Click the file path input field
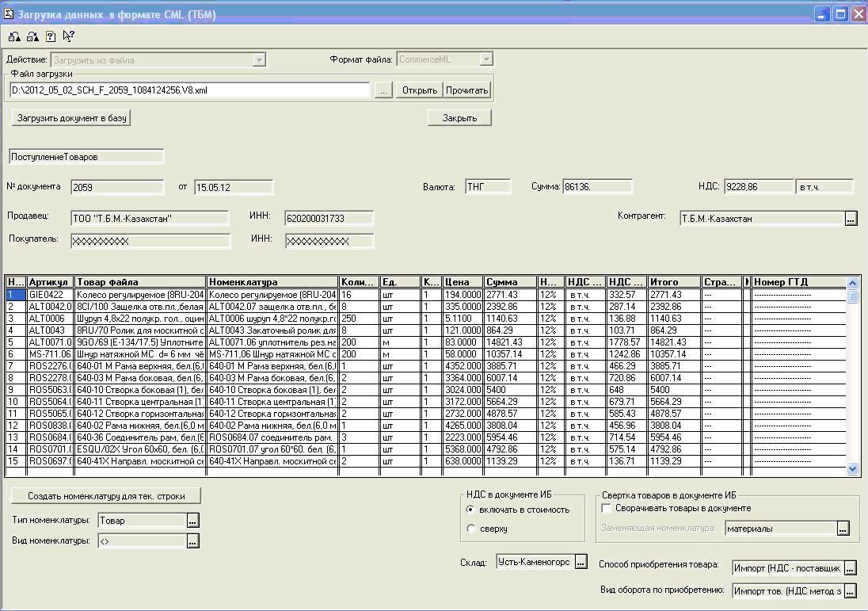 coord(189,90)
